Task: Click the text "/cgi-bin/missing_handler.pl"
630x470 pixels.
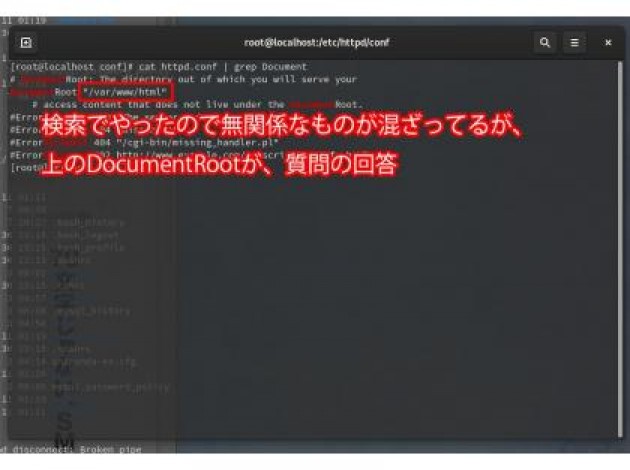Action: (197, 143)
